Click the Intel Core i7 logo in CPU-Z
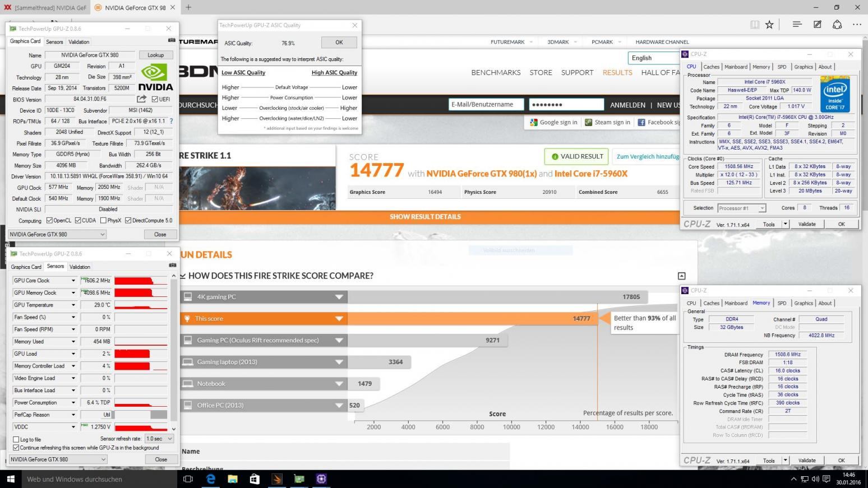868x488 pixels. click(835, 94)
